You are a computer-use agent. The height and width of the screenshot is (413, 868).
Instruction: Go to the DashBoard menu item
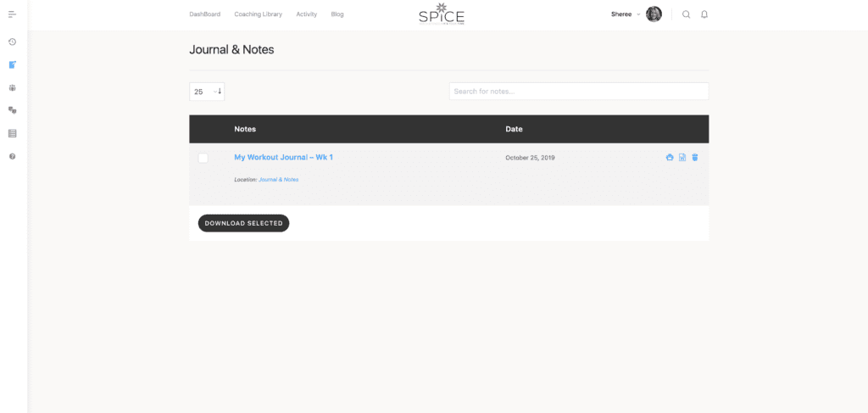coord(204,14)
